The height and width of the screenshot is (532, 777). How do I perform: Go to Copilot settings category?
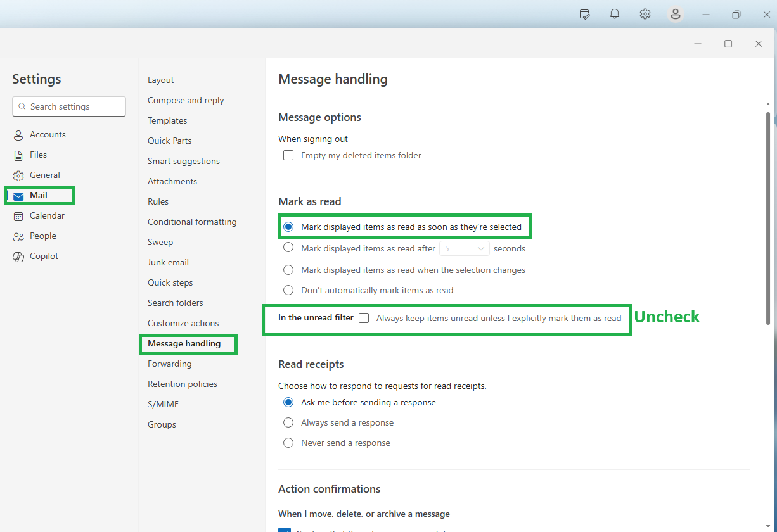click(x=44, y=256)
